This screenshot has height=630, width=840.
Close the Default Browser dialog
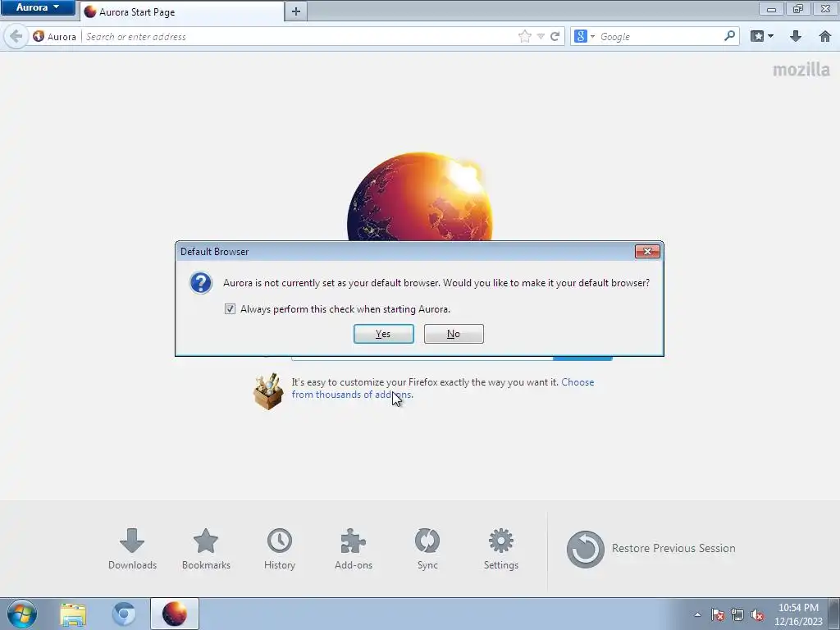pyautogui.click(x=647, y=251)
